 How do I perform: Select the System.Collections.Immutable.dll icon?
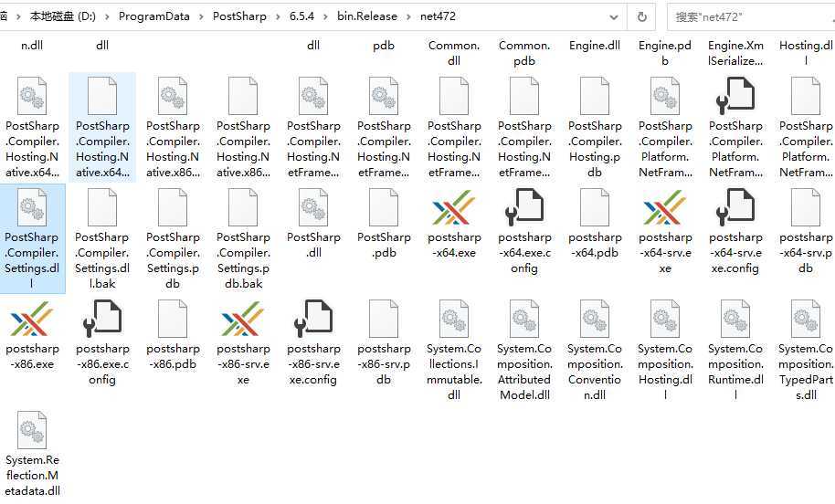click(x=454, y=319)
